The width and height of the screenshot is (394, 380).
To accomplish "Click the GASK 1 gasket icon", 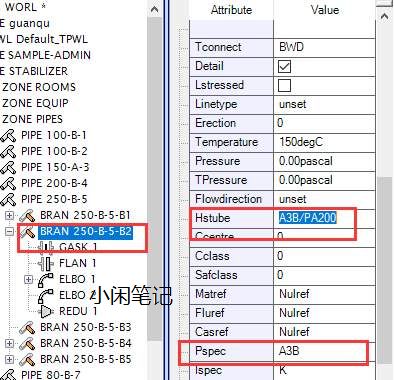I will (46, 247).
